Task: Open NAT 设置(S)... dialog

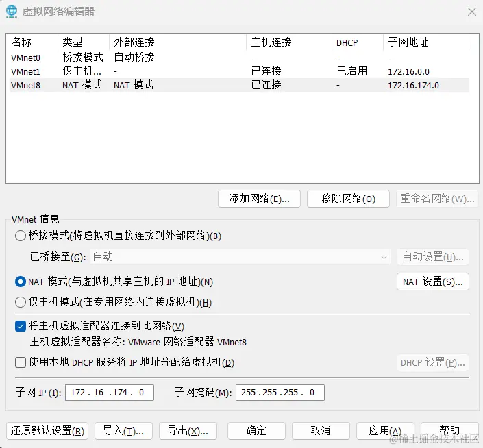Action: click(433, 282)
